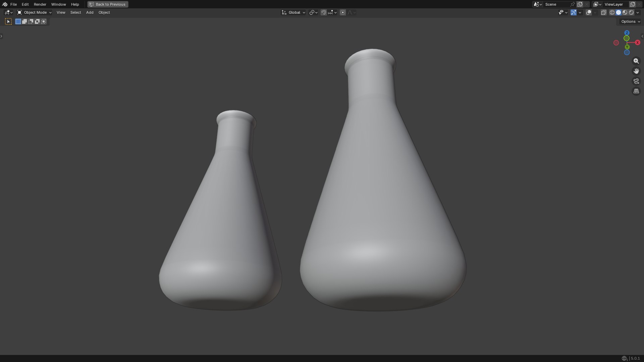Viewport: 644px width, 362px height.
Task: Choose Intersect Existing Selection mode
Action: point(44,21)
